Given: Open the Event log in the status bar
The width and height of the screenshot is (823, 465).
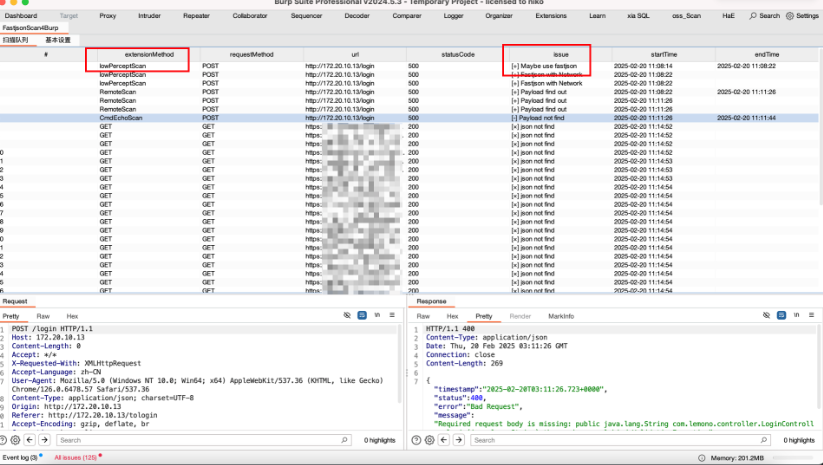Looking at the screenshot, I should (20, 458).
